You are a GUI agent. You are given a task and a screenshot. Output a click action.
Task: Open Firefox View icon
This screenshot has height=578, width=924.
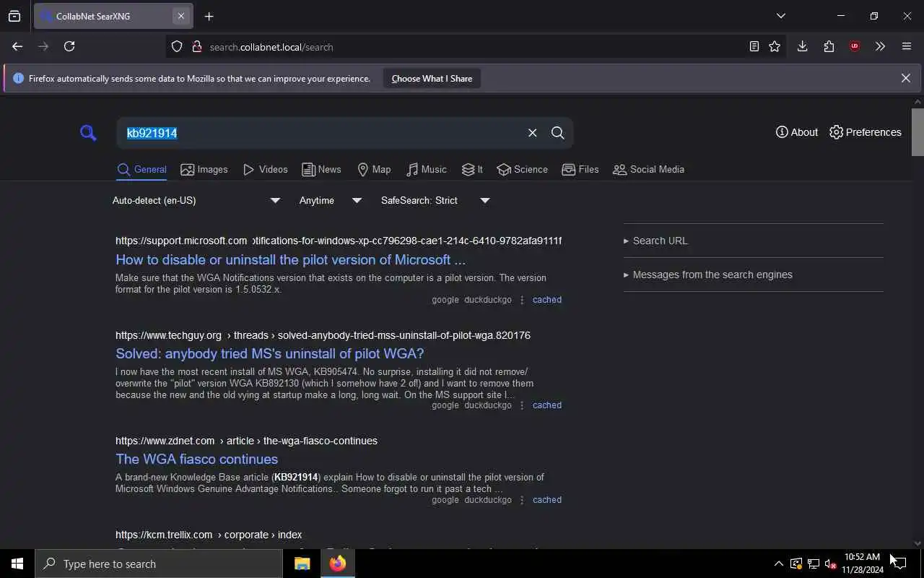pos(14,16)
